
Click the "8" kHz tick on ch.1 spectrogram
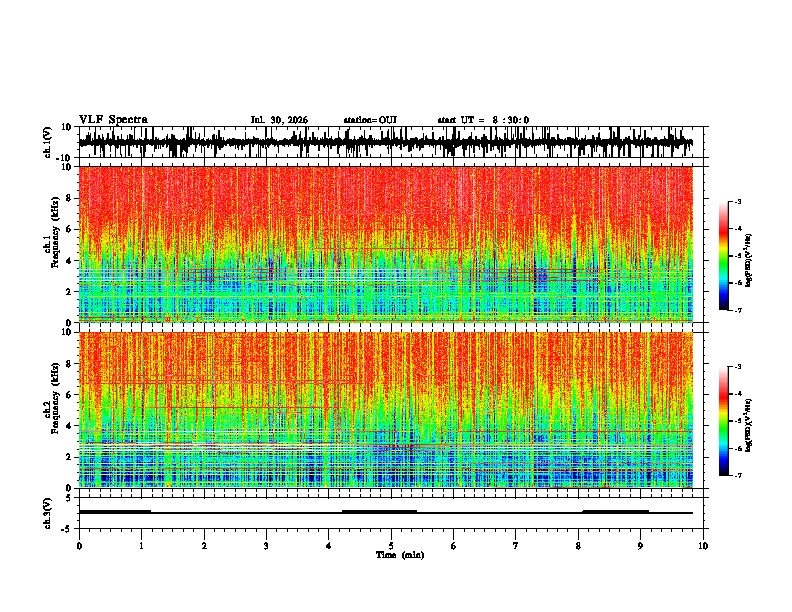coord(69,198)
